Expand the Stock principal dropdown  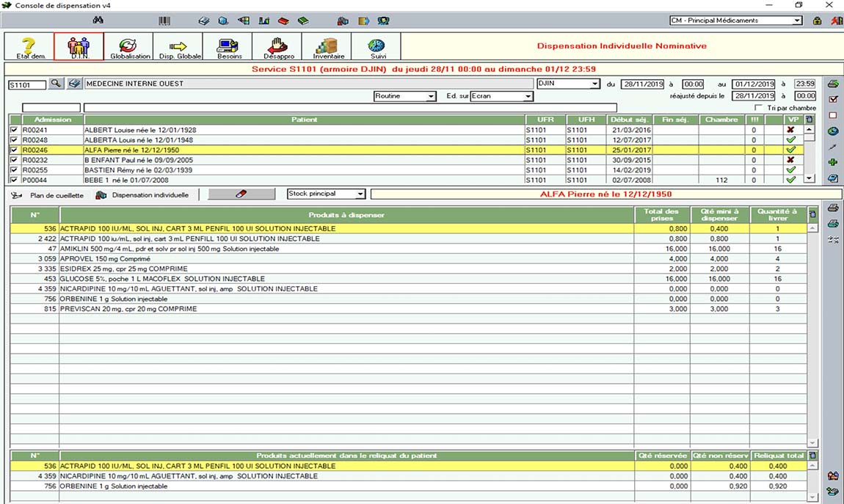click(360, 194)
